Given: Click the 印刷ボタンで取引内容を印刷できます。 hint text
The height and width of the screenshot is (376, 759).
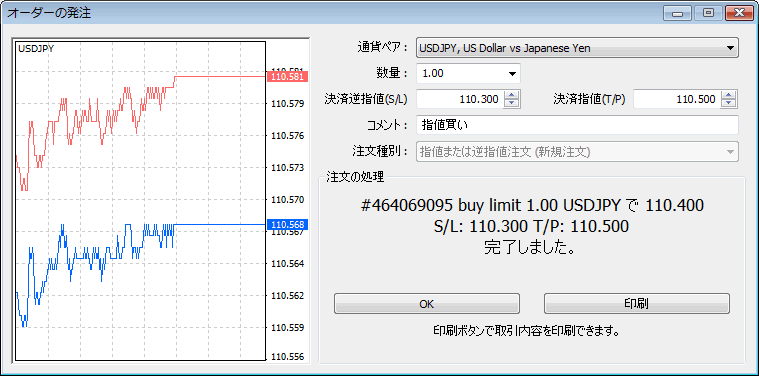Looking at the screenshot, I should pos(527,331).
